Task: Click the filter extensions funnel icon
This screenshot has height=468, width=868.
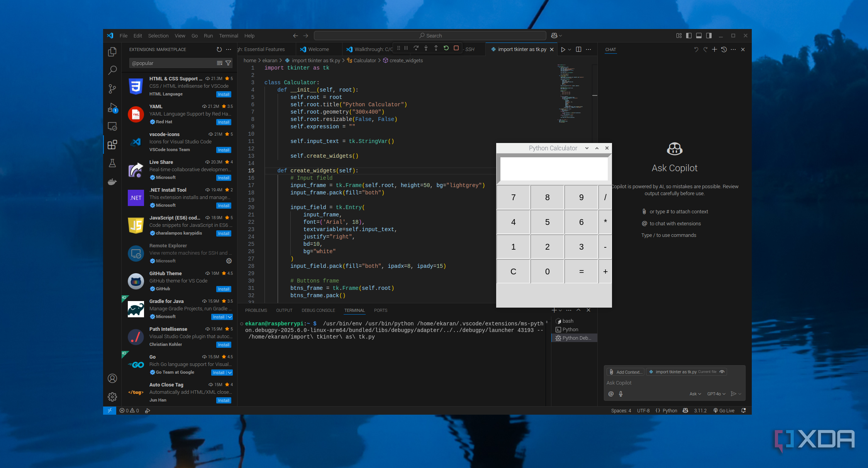Action: coord(228,63)
